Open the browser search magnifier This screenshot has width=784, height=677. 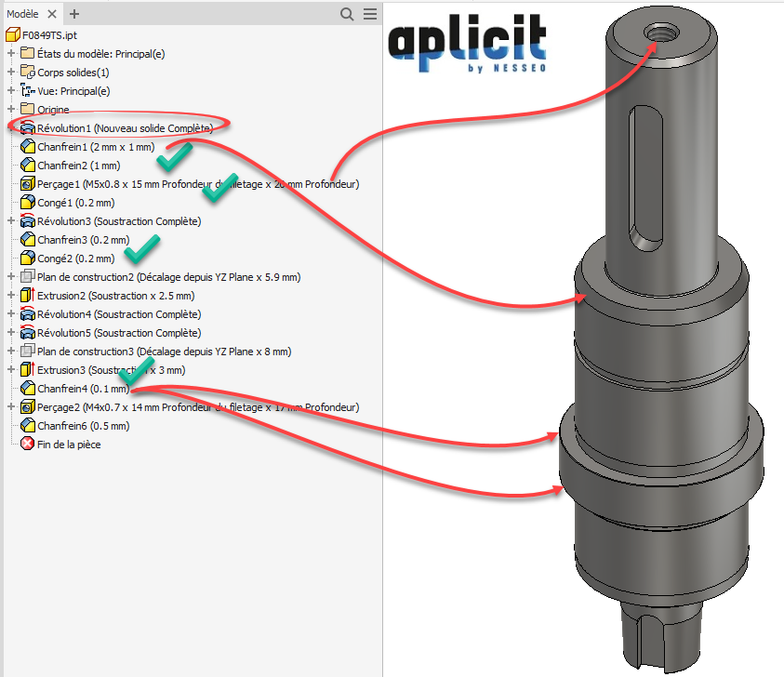(x=347, y=14)
